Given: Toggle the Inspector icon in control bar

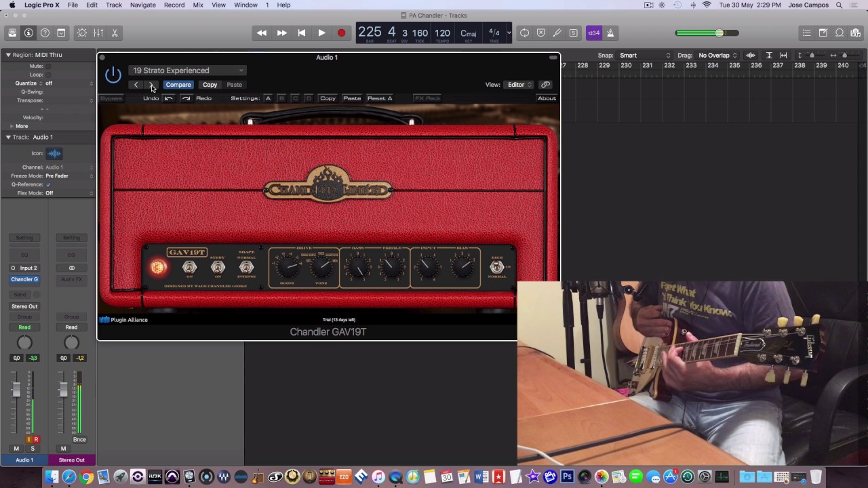Looking at the screenshot, I should (28, 33).
